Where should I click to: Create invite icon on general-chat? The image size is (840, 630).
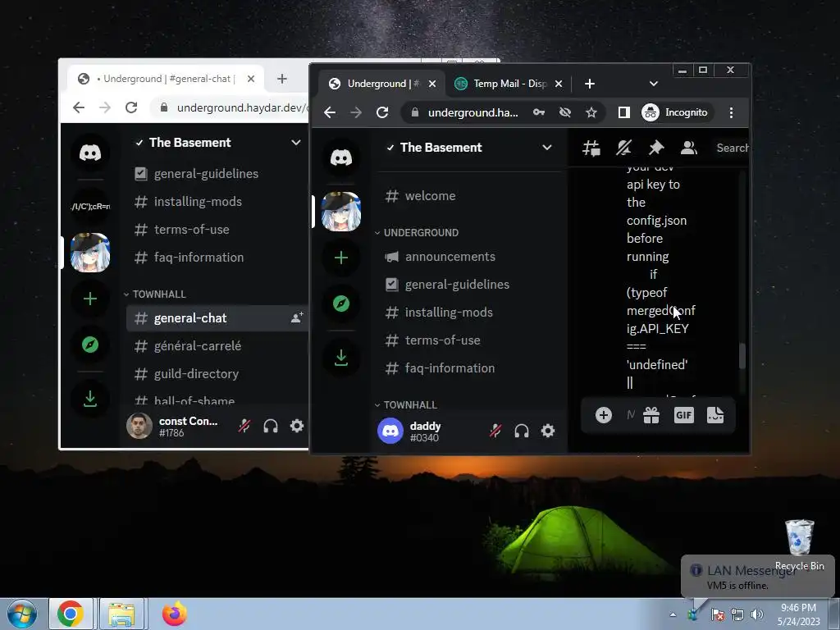point(297,317)
